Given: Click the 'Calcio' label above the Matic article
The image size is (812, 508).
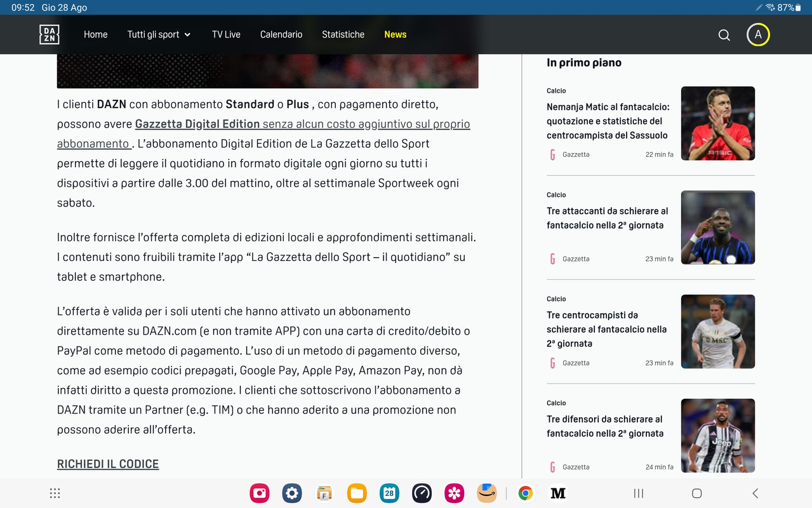Looking at the screenshot, I should pos(556,91).
